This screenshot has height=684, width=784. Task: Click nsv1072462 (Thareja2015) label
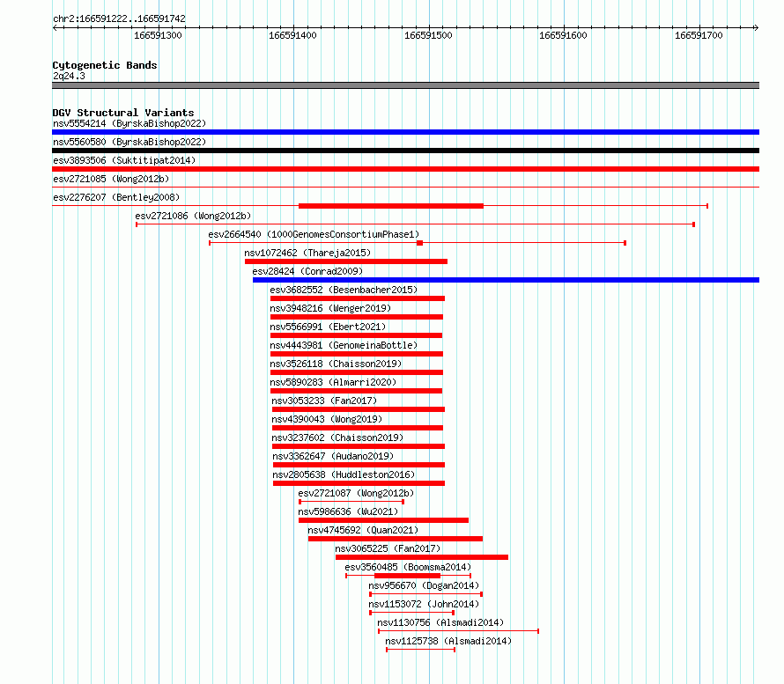point(307,253)
